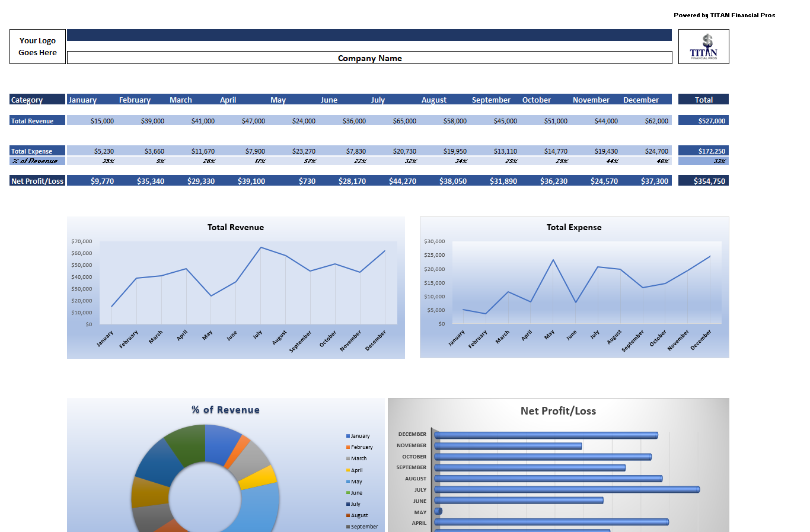Select the July column header
This screenshot has width=810, height=532.
coord(378,100)
